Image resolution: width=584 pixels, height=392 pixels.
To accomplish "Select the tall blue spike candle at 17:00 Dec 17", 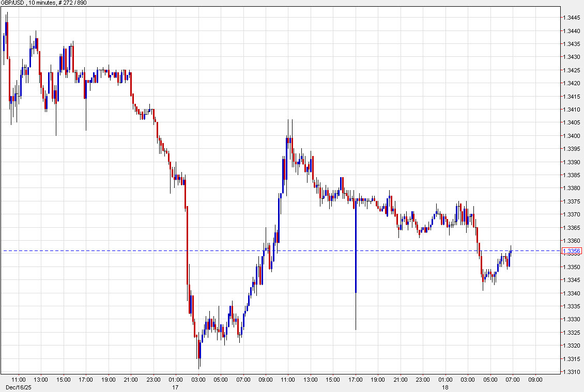I will coord(356,248).
